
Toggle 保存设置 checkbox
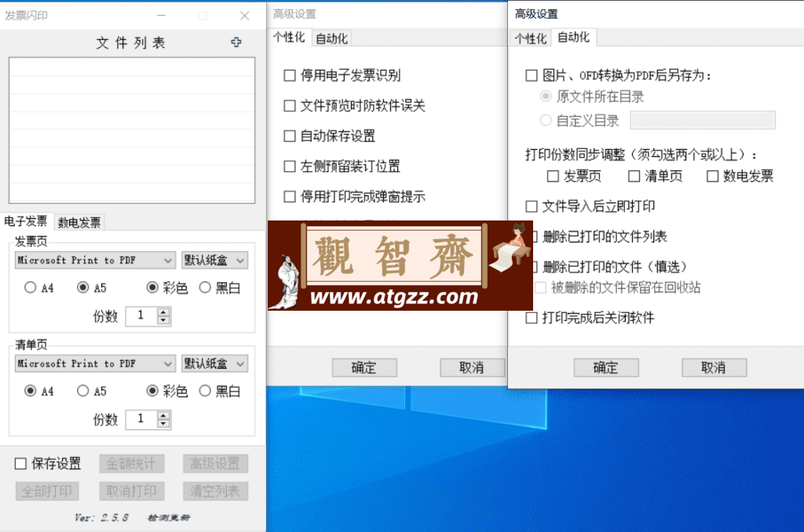coord(20,464)
